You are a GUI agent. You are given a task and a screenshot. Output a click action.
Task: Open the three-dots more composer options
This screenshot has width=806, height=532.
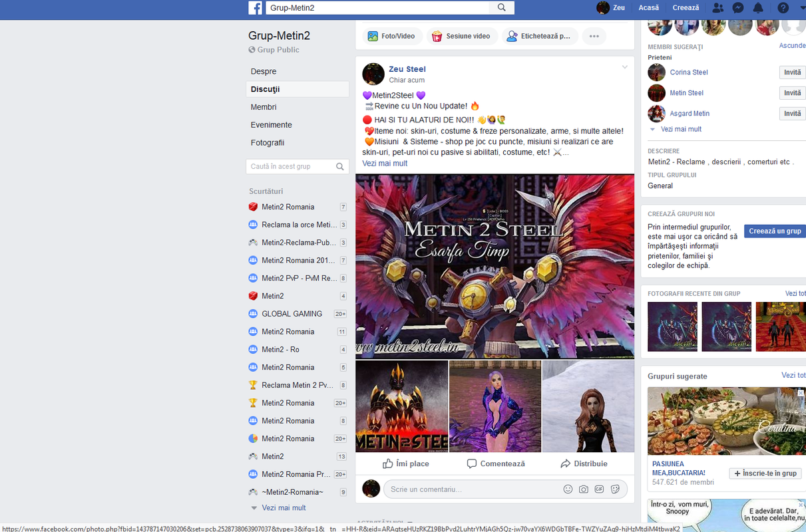(594, 37)
